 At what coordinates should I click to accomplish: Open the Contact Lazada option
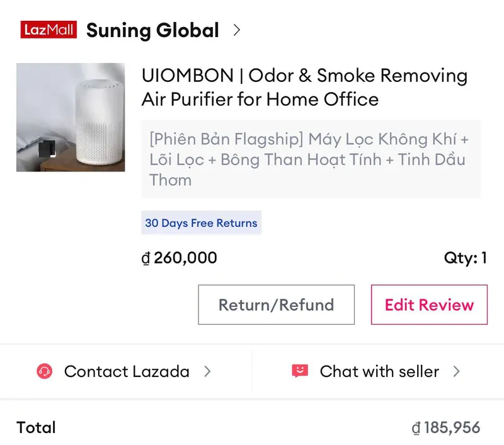pyautogui.click(x=126, y=372)
